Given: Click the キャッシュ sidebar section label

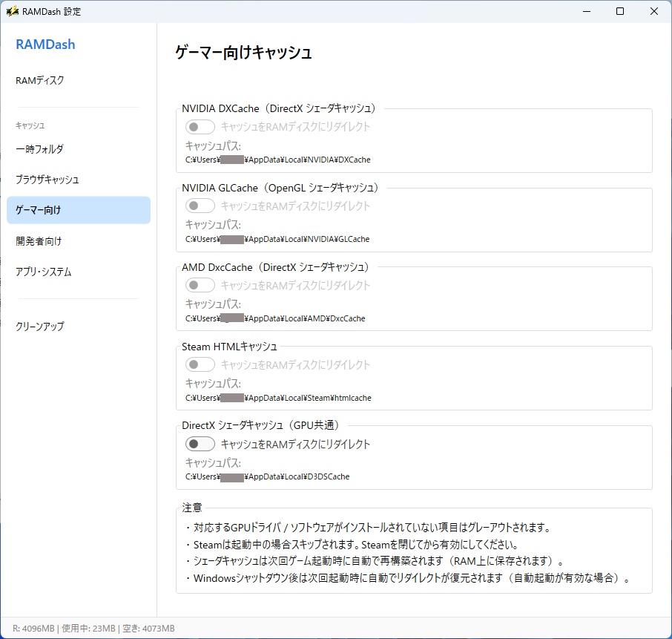Looking at the screenshot, I should pyautogui.click(x=30, y=125).
